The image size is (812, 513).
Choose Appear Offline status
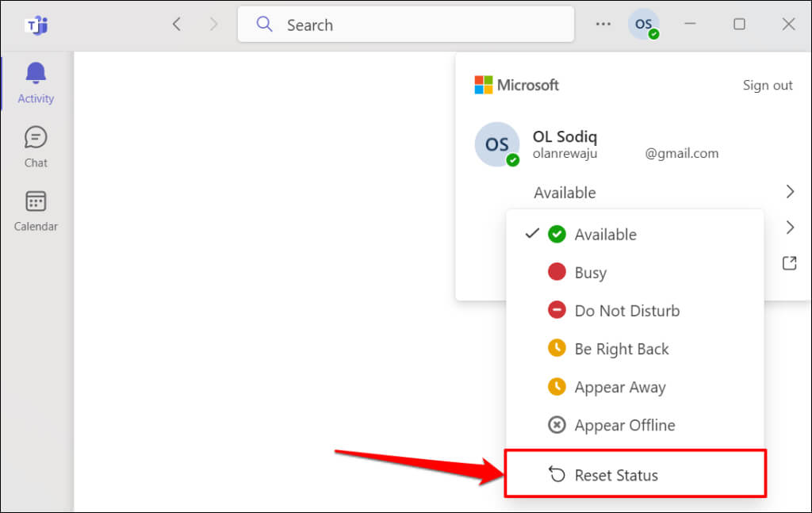pos(624,425)
